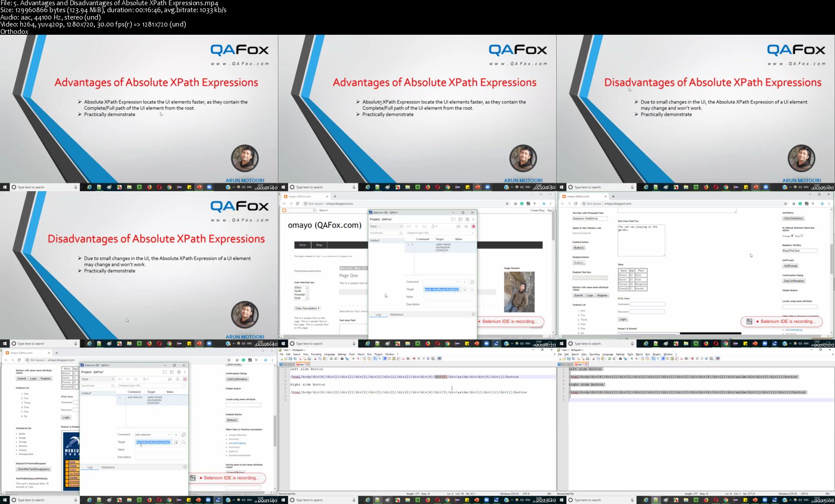Click the Print icon in the 00:13:20 Notepad++ toolbar
835x504 pixels.
click(x=309, y=358)
